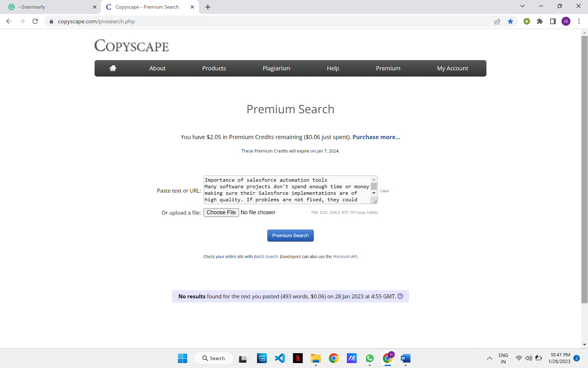Open the Plagiarism menu
Viewport: 588px width, 368px height.
tap(276, 68)
